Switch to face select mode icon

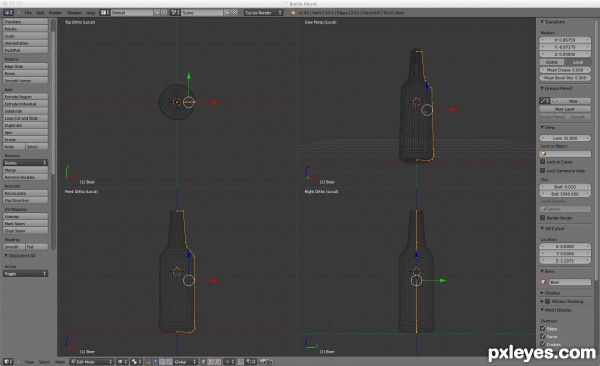click(x=218, y=361)
